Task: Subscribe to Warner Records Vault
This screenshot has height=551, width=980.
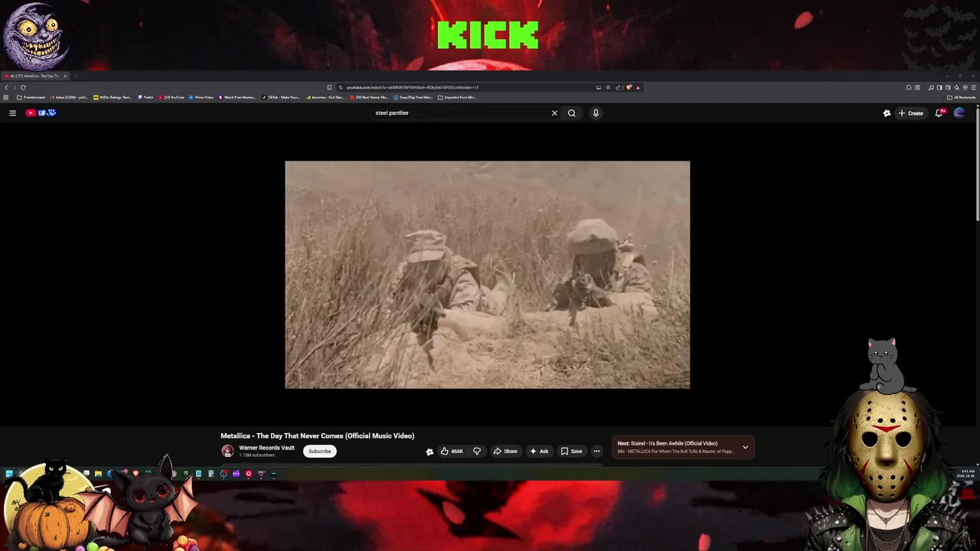Action: [319, 451]
